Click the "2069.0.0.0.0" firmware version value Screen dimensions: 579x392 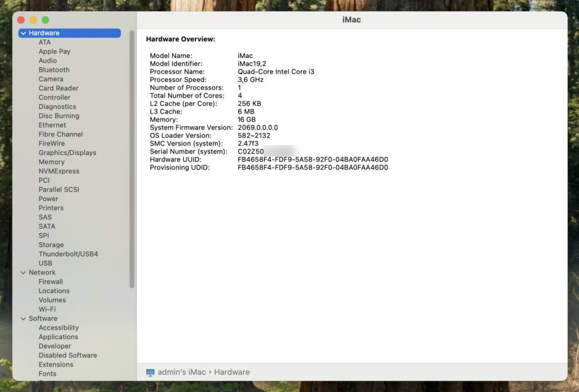click(x=258, y=128)
